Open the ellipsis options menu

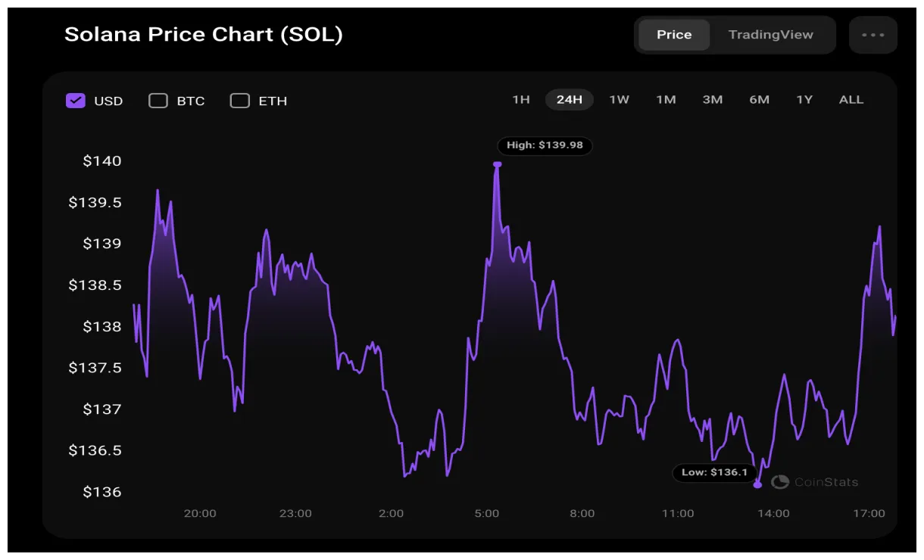pyautogui.click(x=872, y=34)
